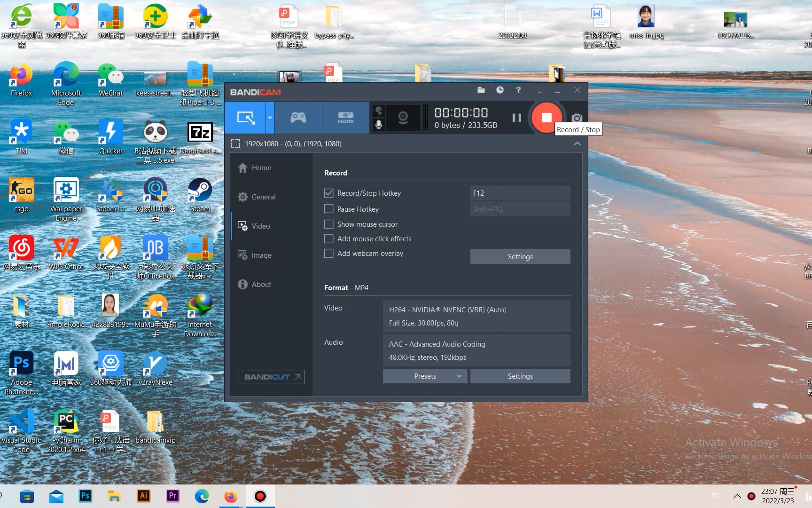Screen dimensions: 812x508
Task: Uncheck Record/Stop Hotkey checkbox
Action: [329, 193]
